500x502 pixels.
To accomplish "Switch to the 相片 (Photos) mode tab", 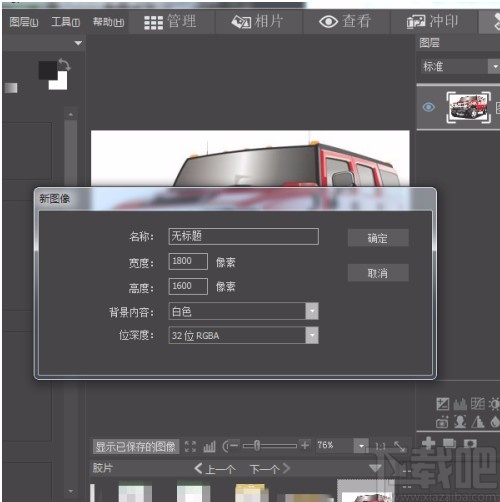I will 258,22.
